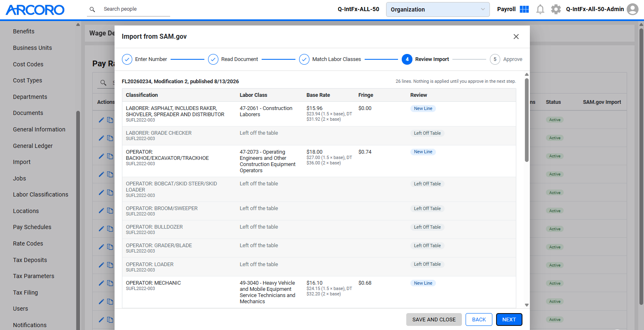Open Labor Classifications in the sidebar

pyautogui.click(x=41, y=194)
